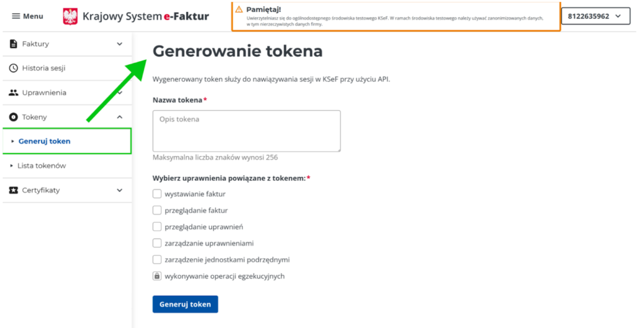Image resolution: width=644 pixels, height=328 pixels.
Task: Click the Historia sesji clock icon
Action: click(x=14, y=68)
